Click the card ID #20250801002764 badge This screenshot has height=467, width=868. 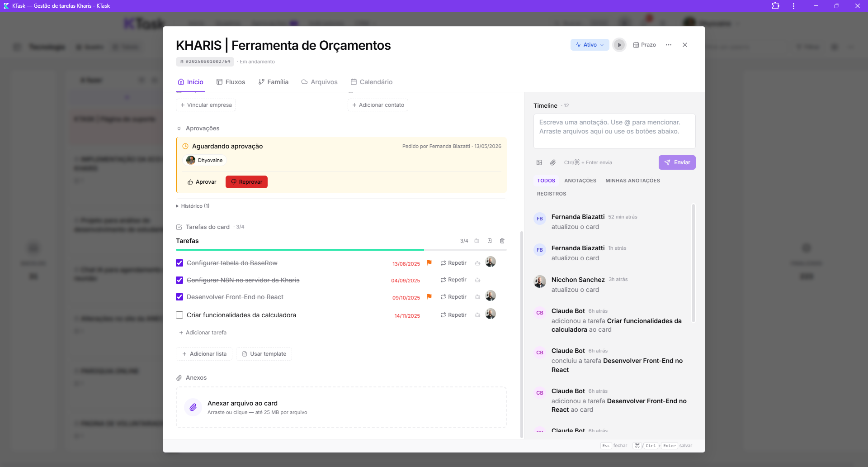(x=205, y=62)
